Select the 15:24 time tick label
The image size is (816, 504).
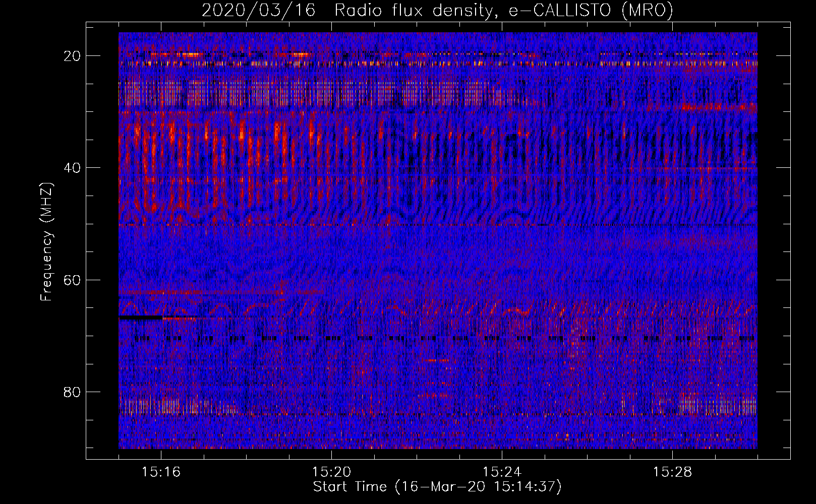coord(502,472)
